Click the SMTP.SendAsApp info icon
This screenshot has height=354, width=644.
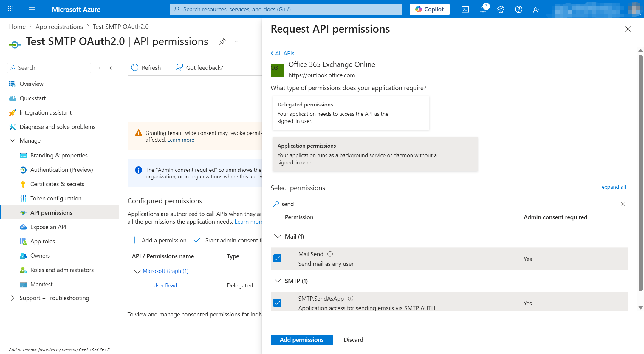[351, 299]
